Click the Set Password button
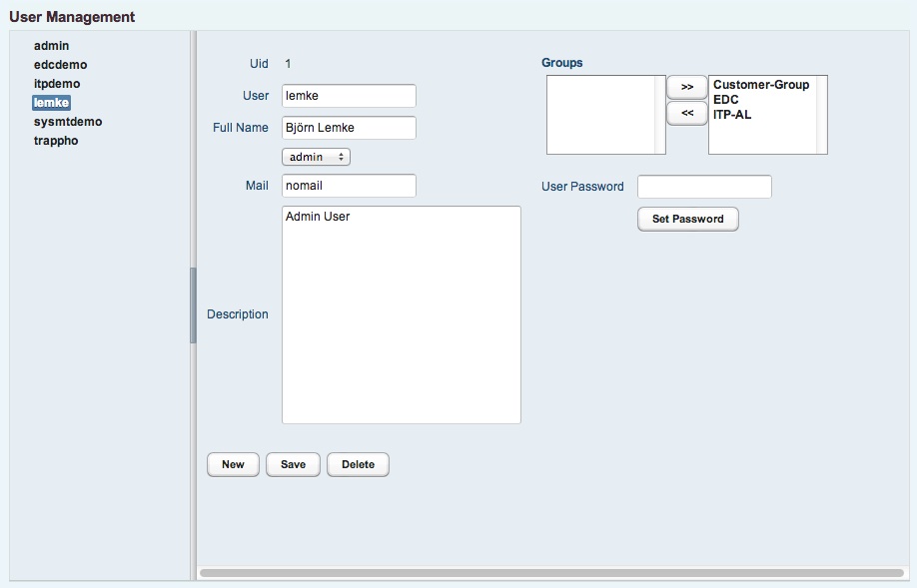Image resolution: width=917 pixels, height=588 pixels. coord(687,219)
